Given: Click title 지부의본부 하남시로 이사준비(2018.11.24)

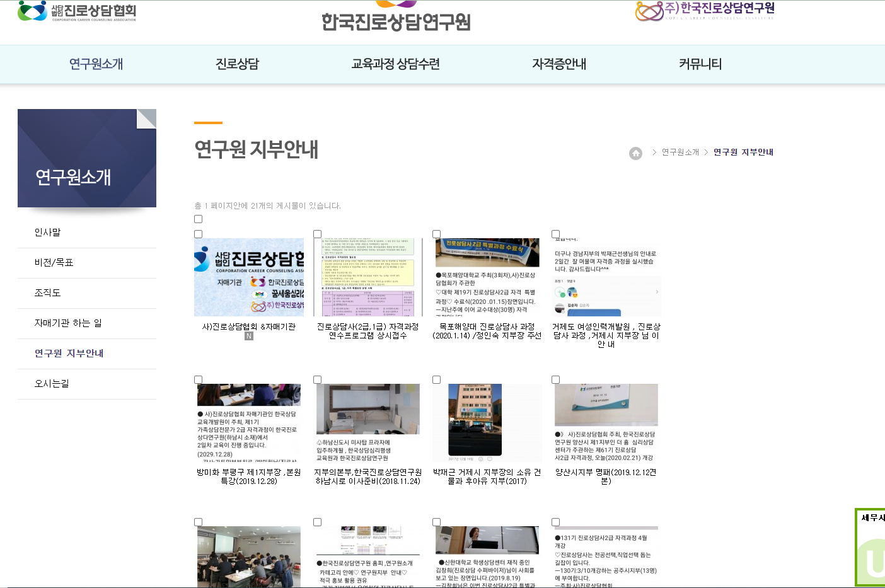Looking at the screenshot, I should [x=368, y=476].
